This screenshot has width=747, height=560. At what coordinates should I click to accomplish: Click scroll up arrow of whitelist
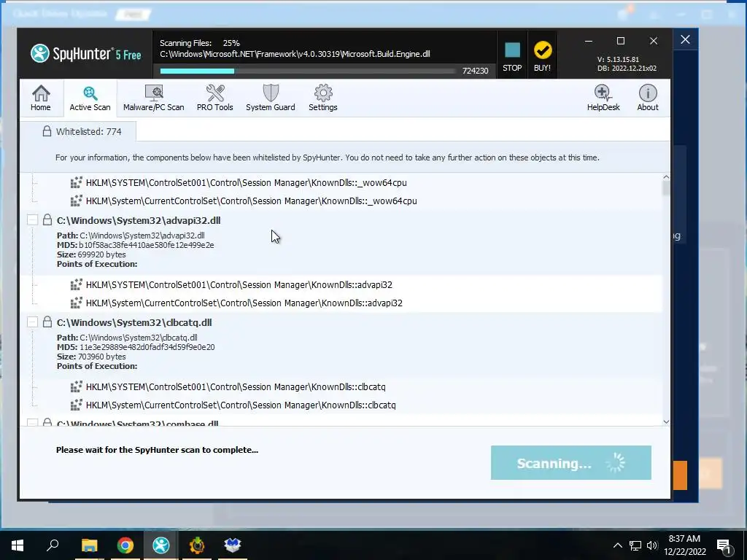(x=666, y=177)
